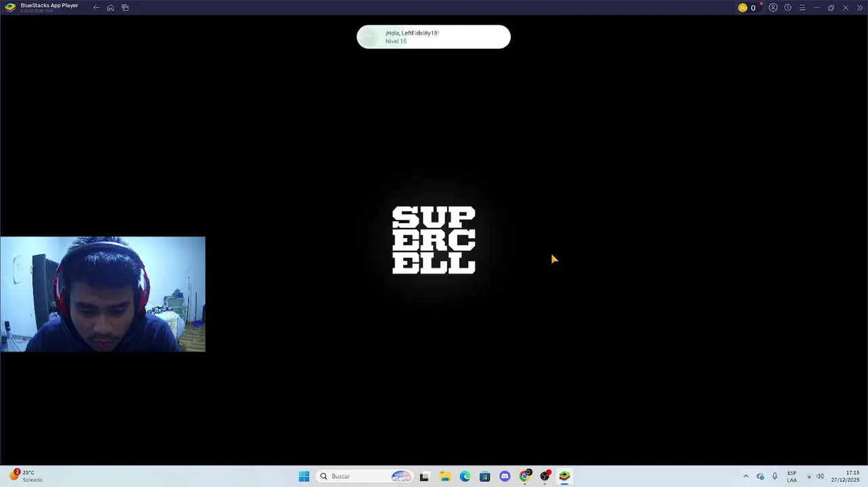The height and width of the screenshot is (487, 868).
Task: Open the BlueStacks account profile icon
Action: click(x=773, y=7)
